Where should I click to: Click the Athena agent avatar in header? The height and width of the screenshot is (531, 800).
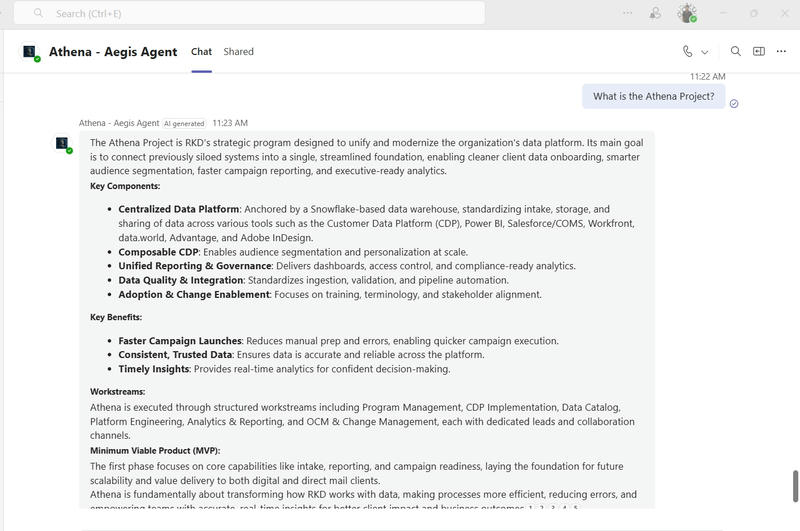(30, 52)
